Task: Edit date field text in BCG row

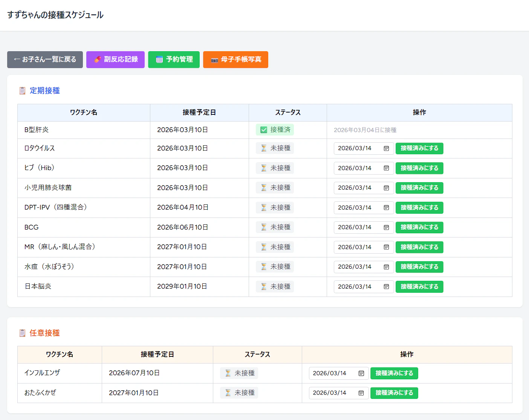Action: click(355, 227)
